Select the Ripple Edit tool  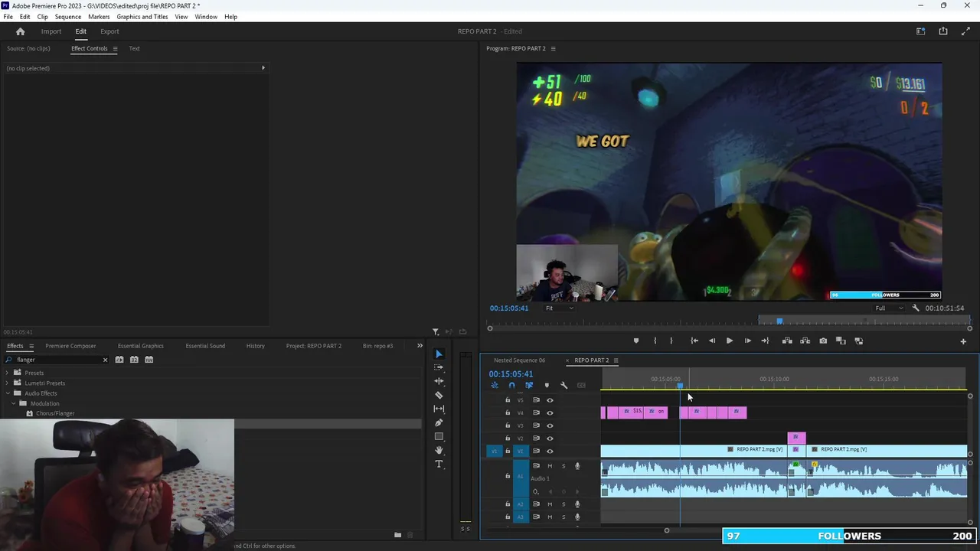click(x=439, y=381)
